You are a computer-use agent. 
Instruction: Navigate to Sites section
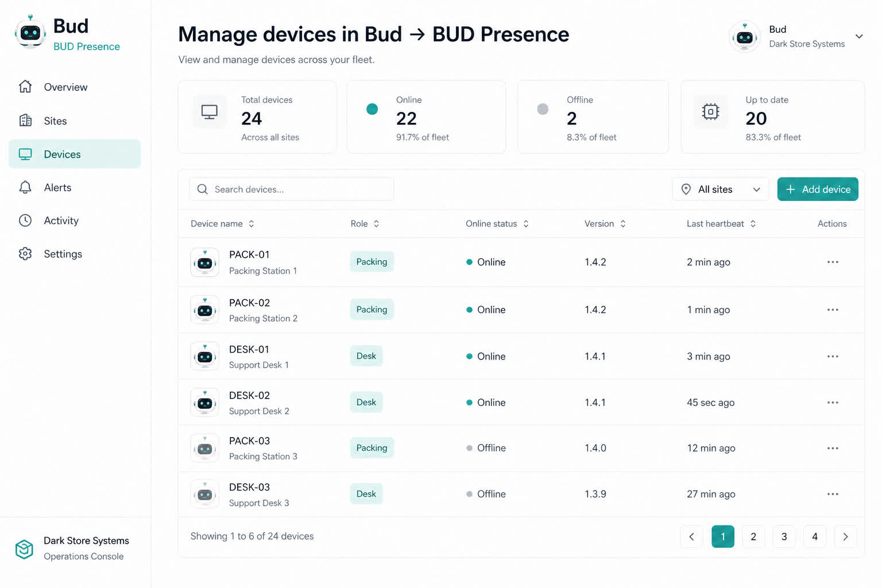tap(75, 121)
